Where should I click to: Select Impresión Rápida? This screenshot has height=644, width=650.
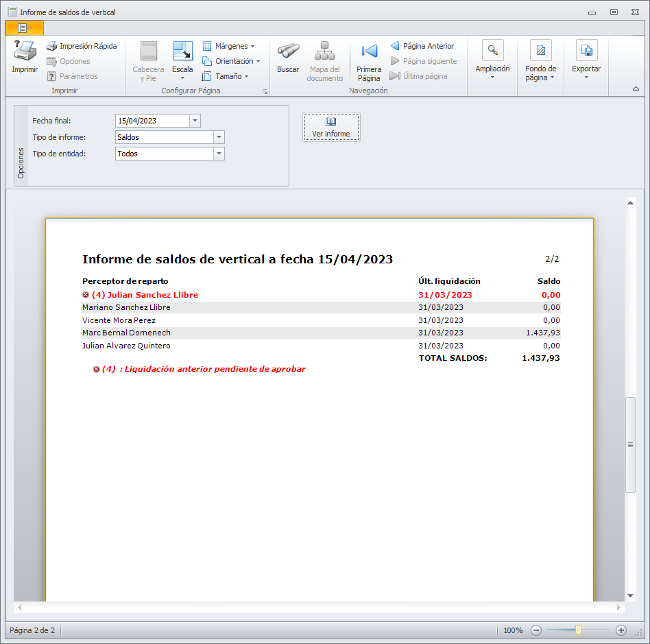pos(82,46)
